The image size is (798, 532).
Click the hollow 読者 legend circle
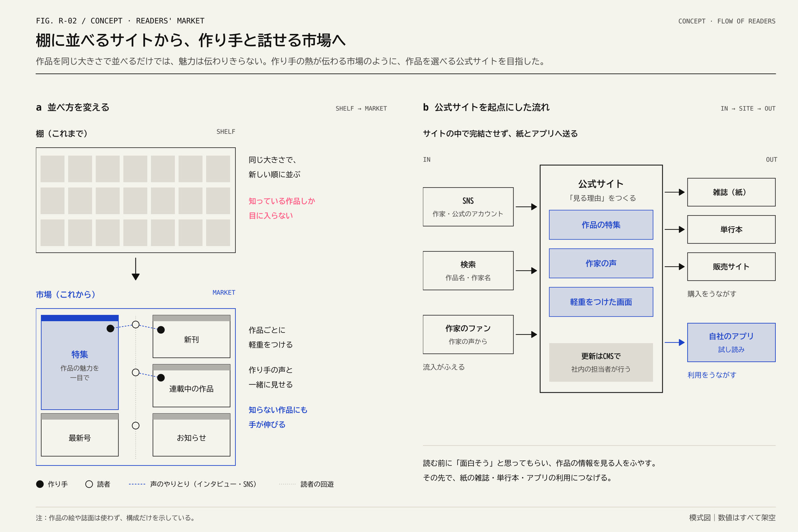click(x=89, y=484)
